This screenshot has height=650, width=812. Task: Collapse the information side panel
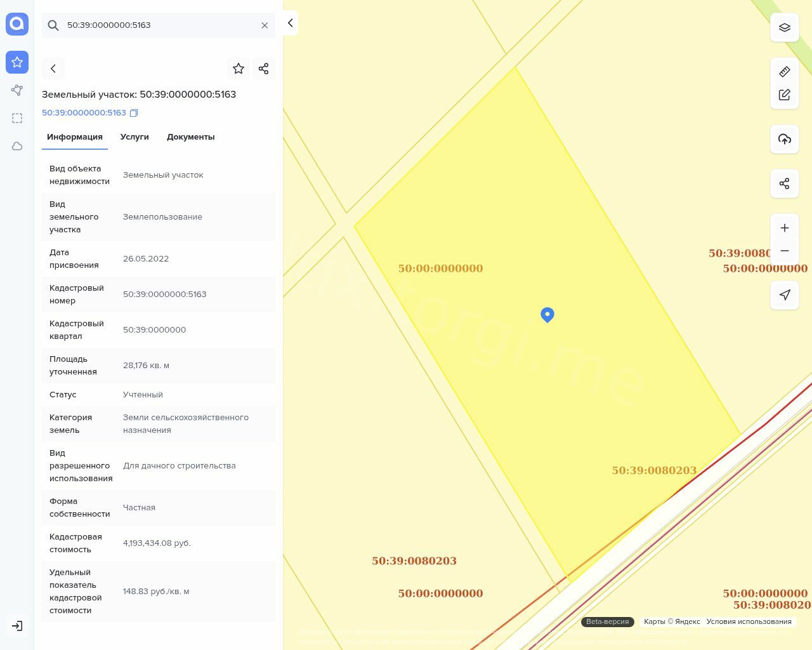[290, 23]
